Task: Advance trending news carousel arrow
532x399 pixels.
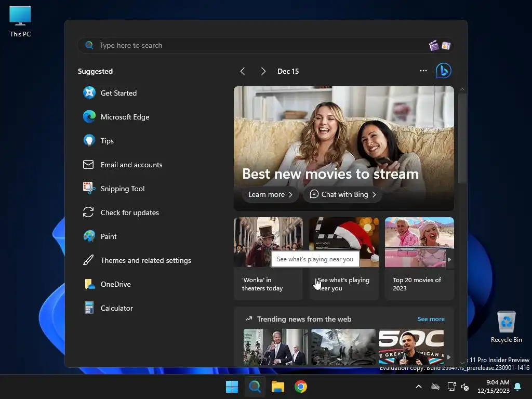Action: pyautogui.click(x=449, y=357)
